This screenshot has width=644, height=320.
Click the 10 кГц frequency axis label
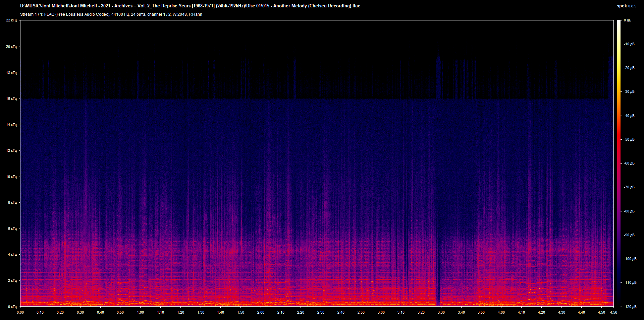(x=11, y=177)
